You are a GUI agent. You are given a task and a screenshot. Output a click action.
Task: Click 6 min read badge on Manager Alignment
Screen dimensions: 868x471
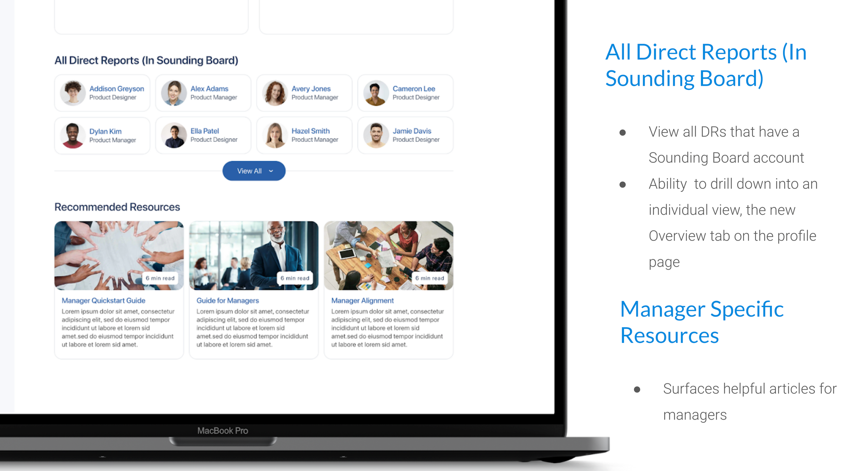(x=429, y=278)
